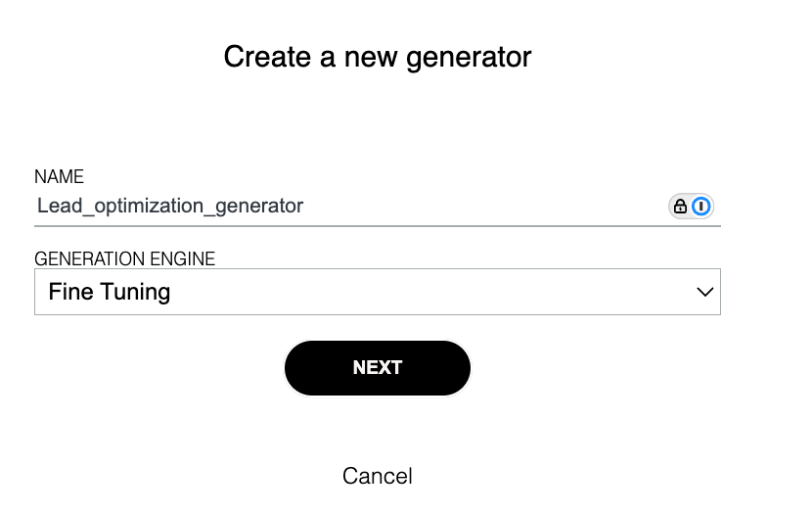Dismiss the dialog via Cancel
The width and height of the screenshot is (812, 513).
pos(377,476)
